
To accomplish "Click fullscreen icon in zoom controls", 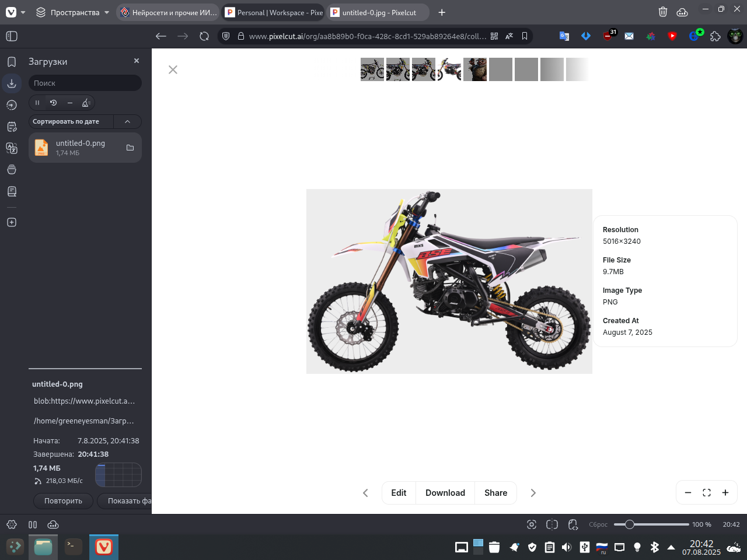I will click(x=707, y=493).
